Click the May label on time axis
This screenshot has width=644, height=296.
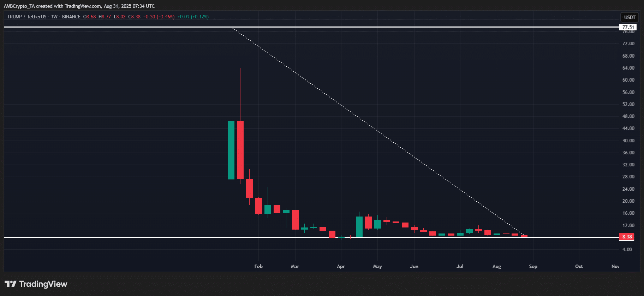coord(377,266)
